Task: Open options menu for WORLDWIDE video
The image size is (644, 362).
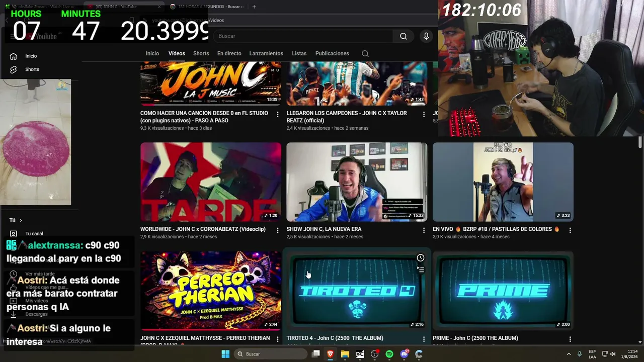Action: point(278,230)
